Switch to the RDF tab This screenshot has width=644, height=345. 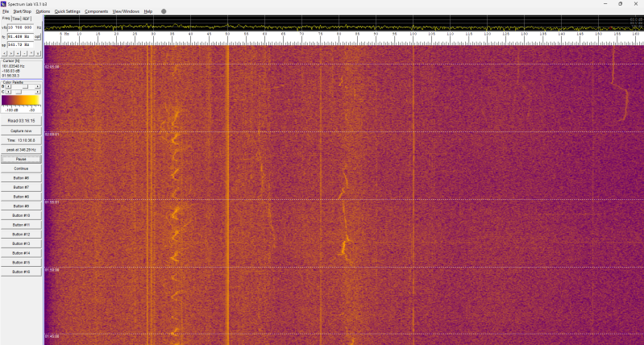click(x=26, y=19)
